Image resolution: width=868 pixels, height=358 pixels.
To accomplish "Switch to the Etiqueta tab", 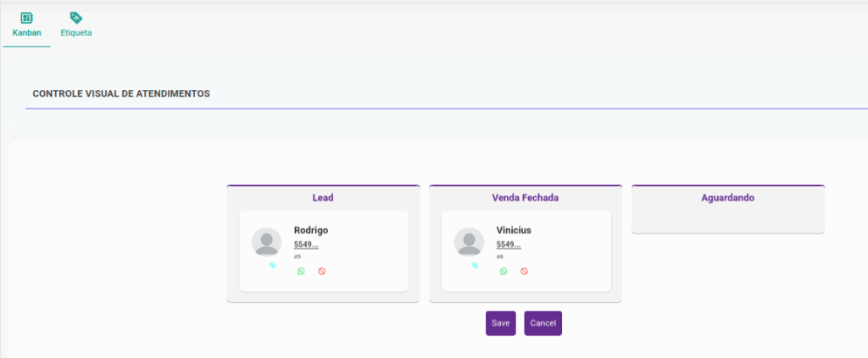I will (75, 32).
